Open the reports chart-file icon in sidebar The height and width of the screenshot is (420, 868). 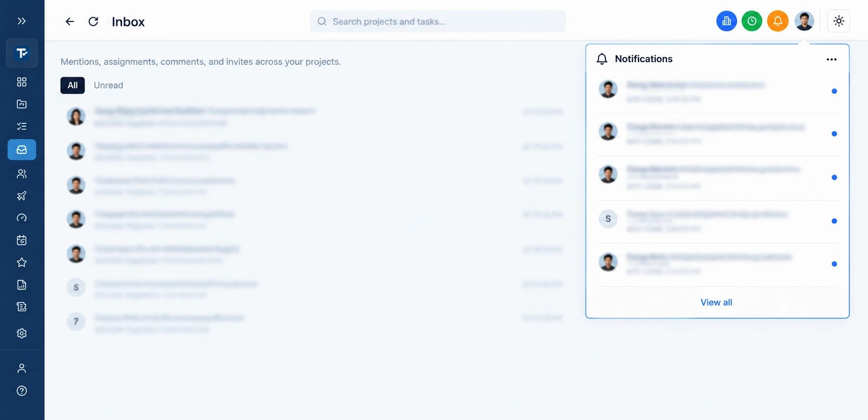tap(22, 285)
